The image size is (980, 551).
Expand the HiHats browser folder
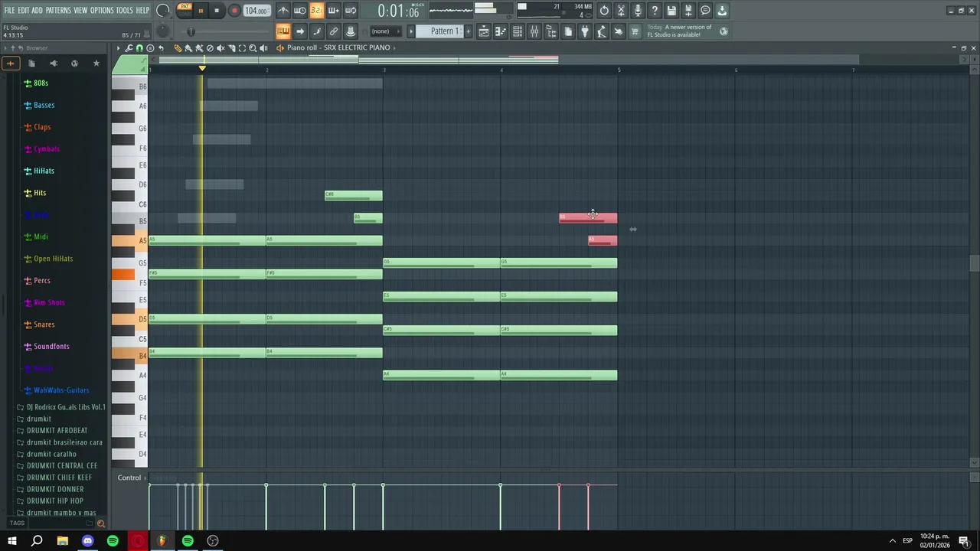(44, 171)
